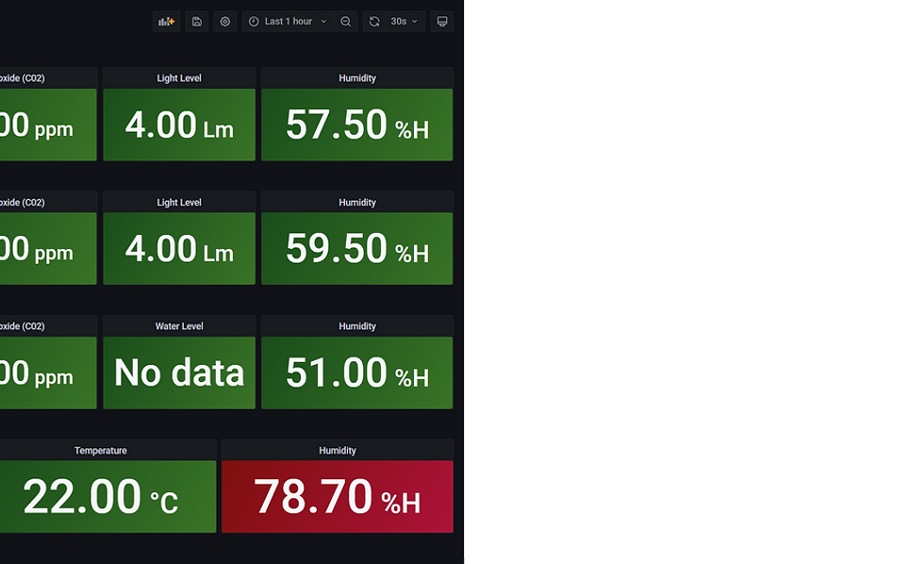The height and width of the screenshot is (564, 924).
Task: Refresh the dashboard now
Action: (x=374, y=22)
